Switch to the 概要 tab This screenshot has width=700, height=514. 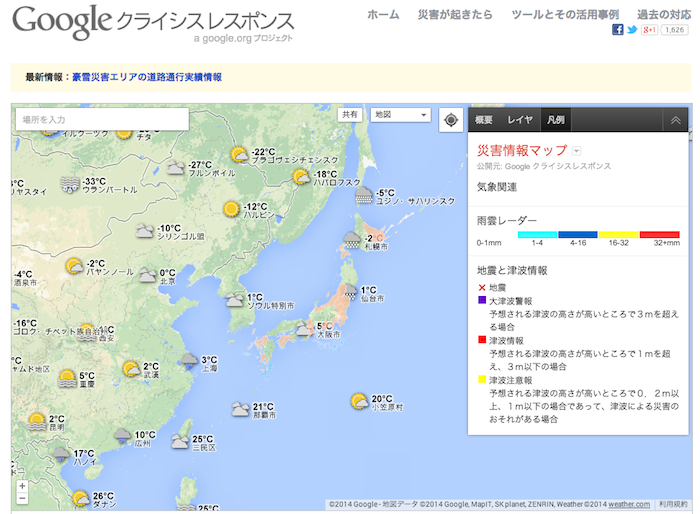click(483, 120)
